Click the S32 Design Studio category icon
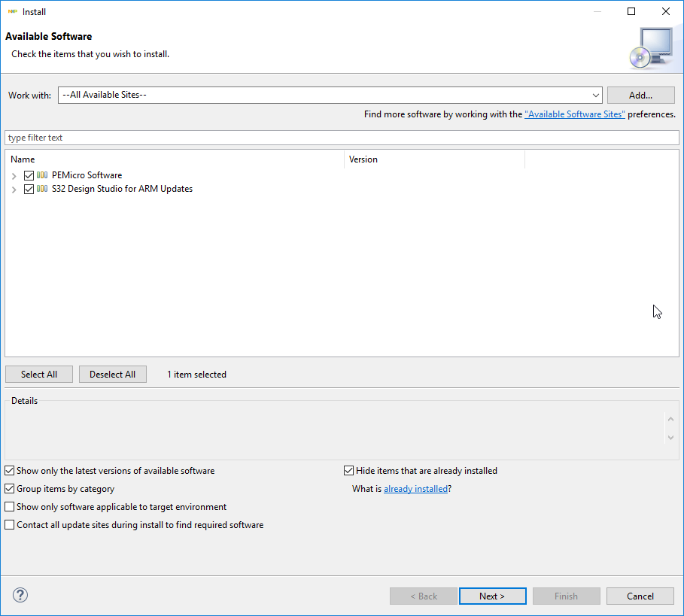 click(42, 189)
